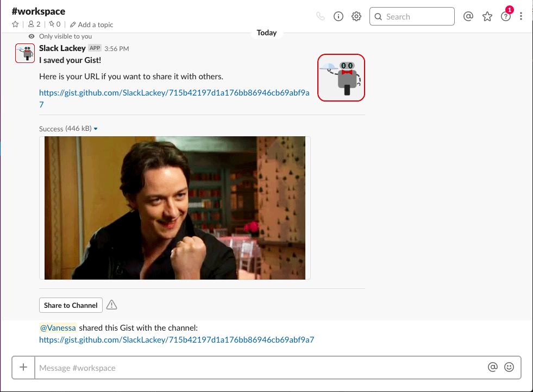533x392 pixels.
Task: Show channel details info icon
Action: (x=338, y=16)
